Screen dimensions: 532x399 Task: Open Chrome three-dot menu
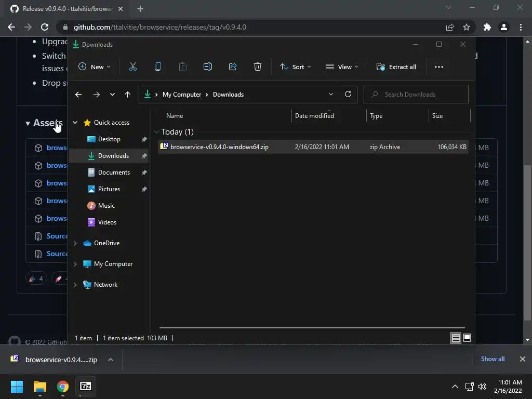[x=521, y=27]
